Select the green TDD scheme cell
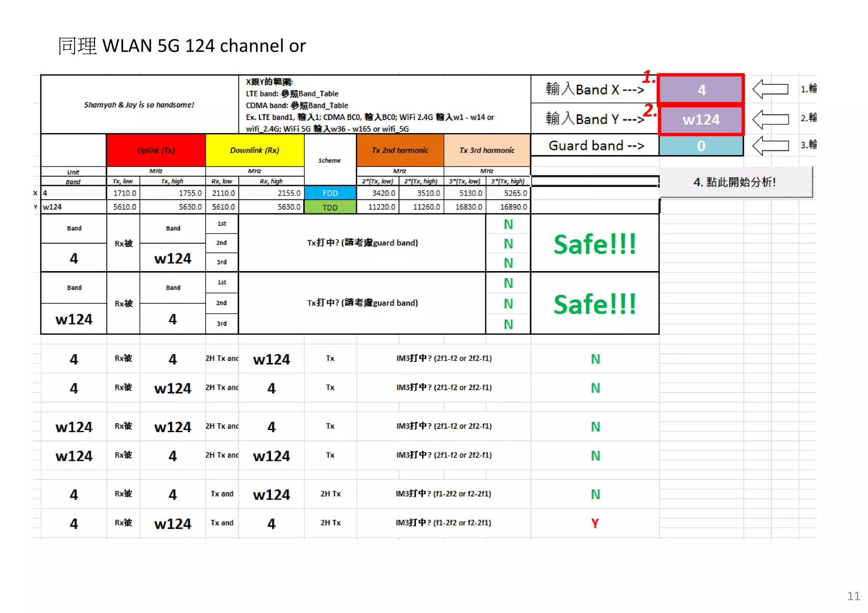 coord(330,207)
